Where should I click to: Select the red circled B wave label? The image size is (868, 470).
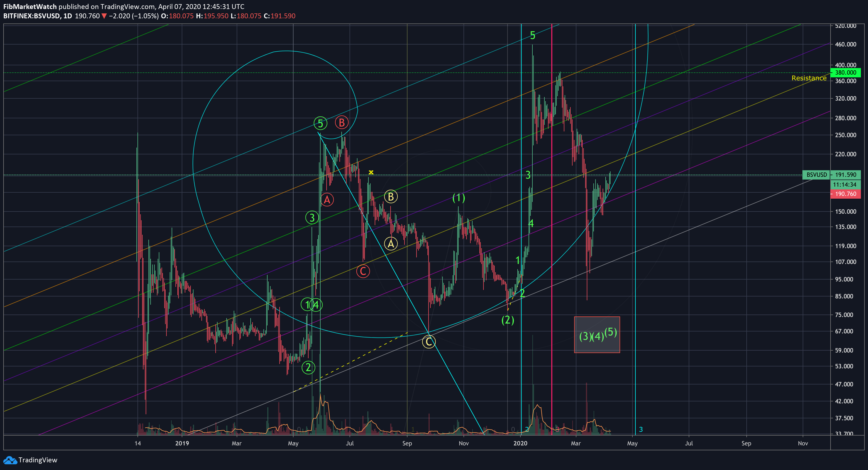tap(342, 122)
